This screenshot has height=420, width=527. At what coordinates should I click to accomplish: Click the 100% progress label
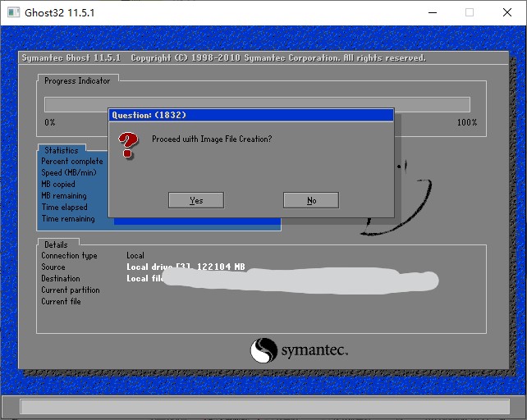(467, 122)
